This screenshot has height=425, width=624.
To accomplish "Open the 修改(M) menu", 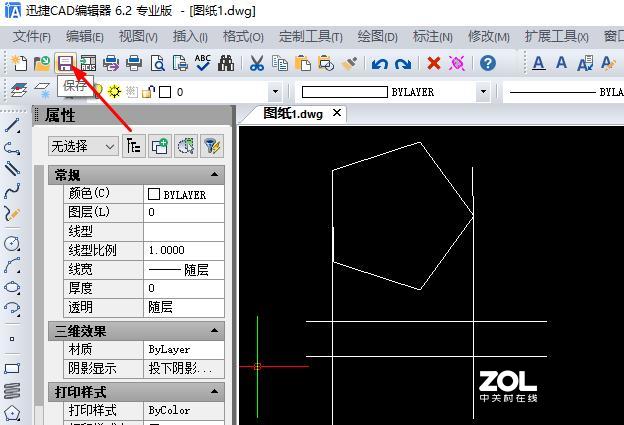I will point(489,37).
